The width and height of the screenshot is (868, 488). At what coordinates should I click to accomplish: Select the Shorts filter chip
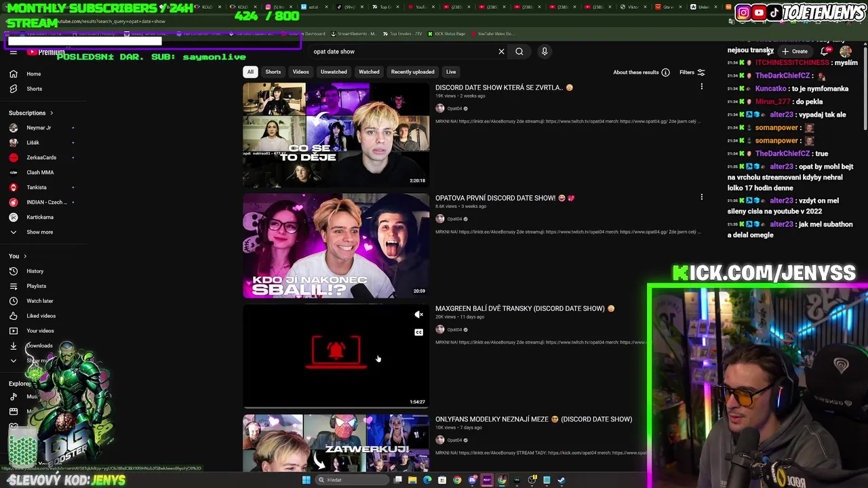tap(273, 72)
